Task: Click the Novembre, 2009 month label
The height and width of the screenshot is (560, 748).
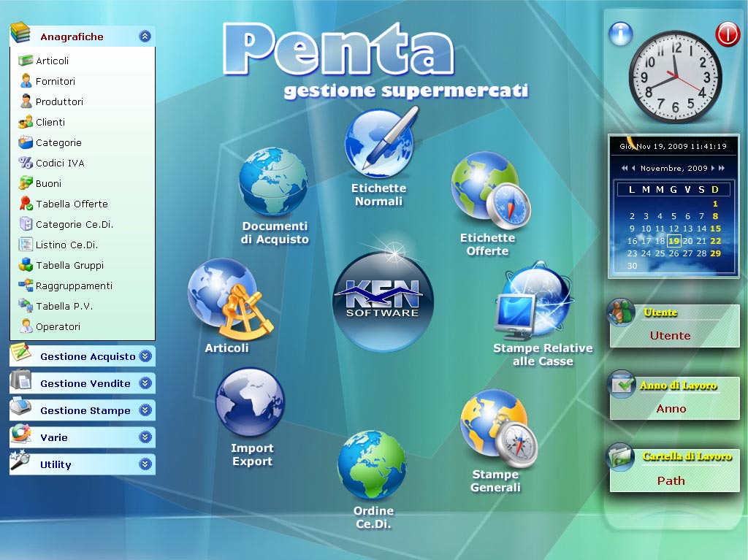Action: [x=673, y=168]
